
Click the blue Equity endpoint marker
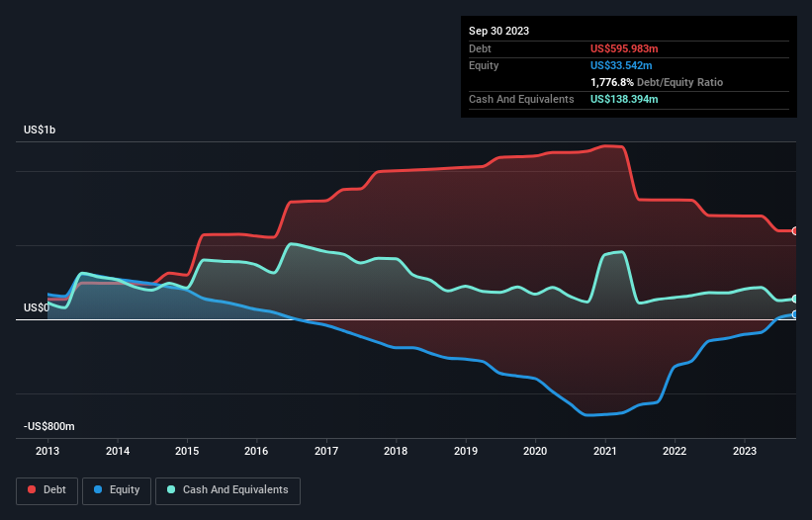point(795,314)
